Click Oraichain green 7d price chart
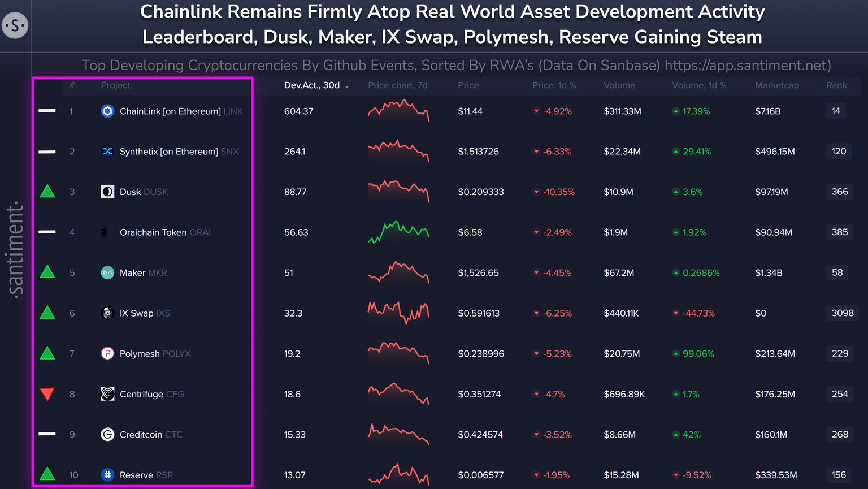The height and width of the screenshot is (489, 868). point(398,232)
